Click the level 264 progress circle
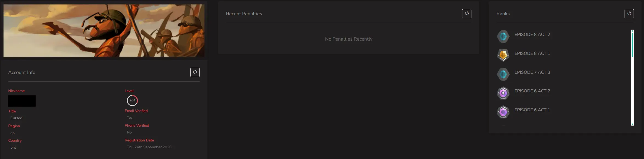Image resolution: width=644 pixels, height=159 pixels. (132, 101)
